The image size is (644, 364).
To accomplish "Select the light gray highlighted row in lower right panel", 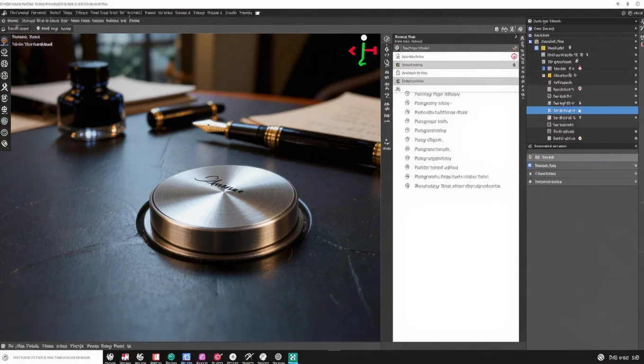I will click(582, 157).
